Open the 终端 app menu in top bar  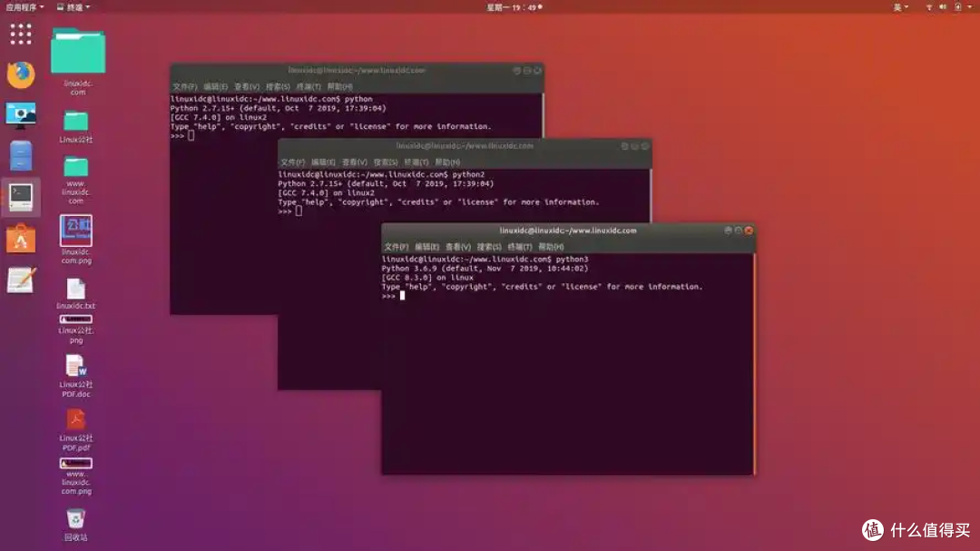pyautogui.click(x=73, y=7)
